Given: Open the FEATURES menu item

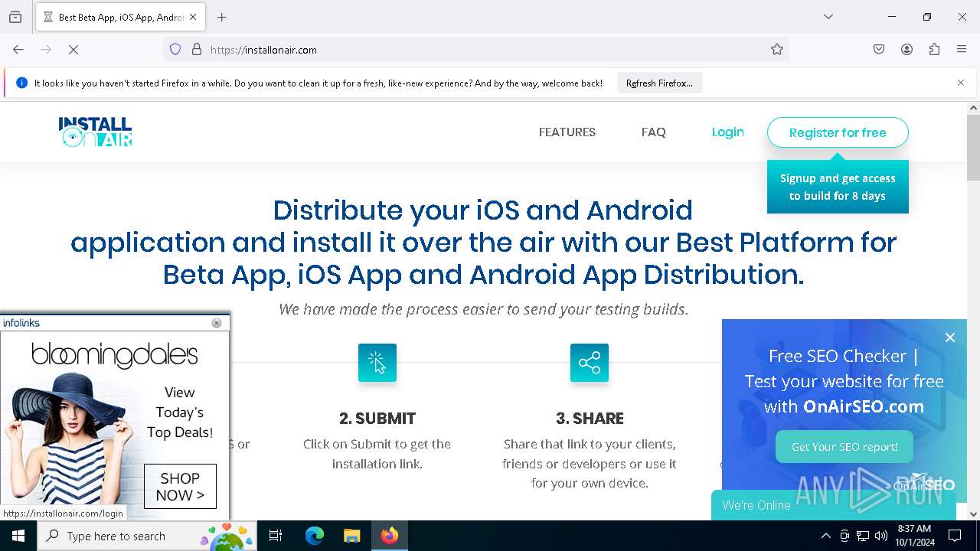Looking at the screenshot, I should [x=567, y=132].
